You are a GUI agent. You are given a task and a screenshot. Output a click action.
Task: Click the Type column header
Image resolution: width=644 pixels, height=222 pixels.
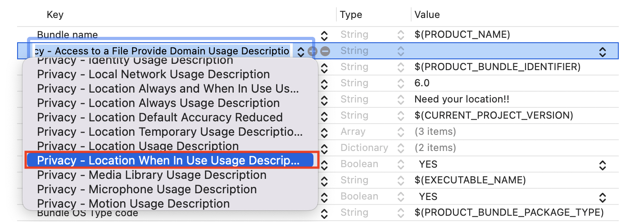(351, 15)
